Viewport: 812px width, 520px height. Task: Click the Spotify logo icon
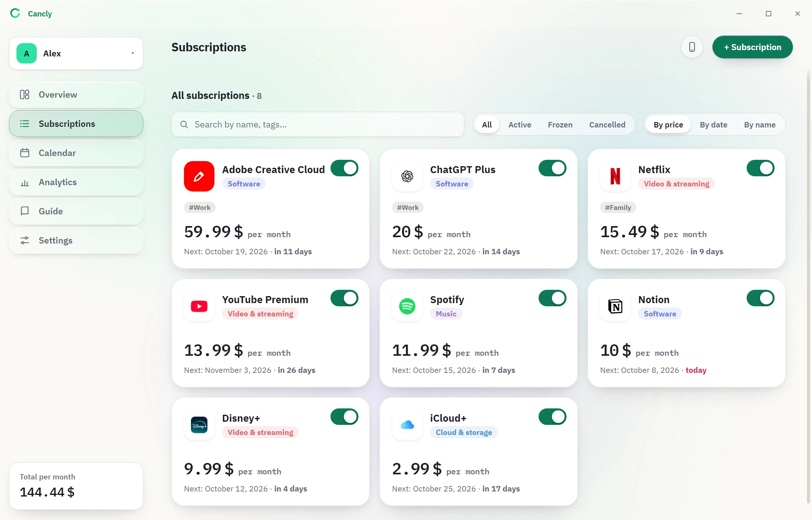407,306
